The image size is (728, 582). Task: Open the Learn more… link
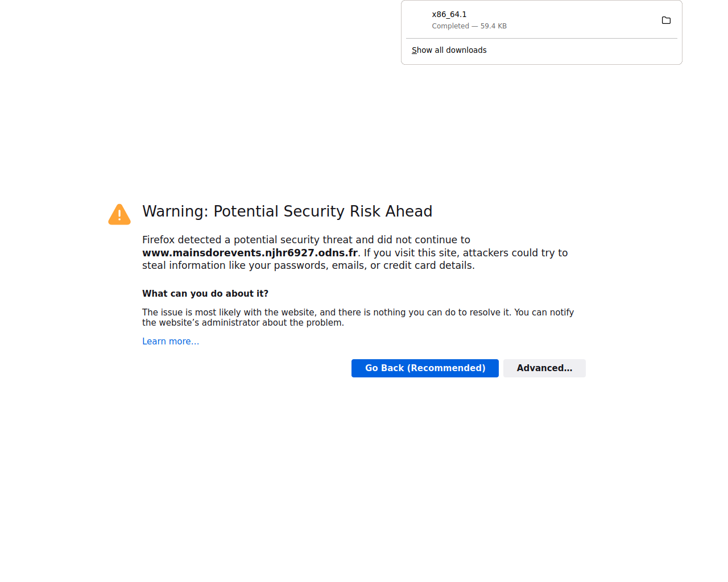(171, 342)
